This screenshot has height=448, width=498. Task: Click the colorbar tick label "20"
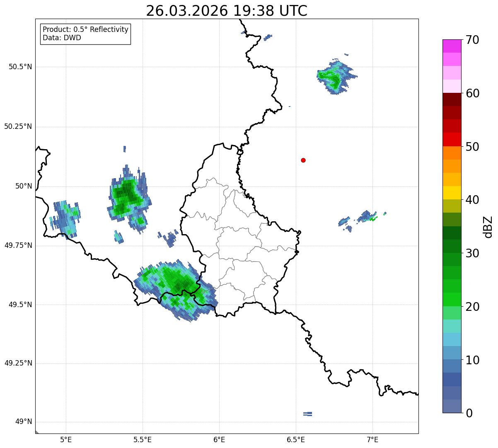tap(472, 307)
